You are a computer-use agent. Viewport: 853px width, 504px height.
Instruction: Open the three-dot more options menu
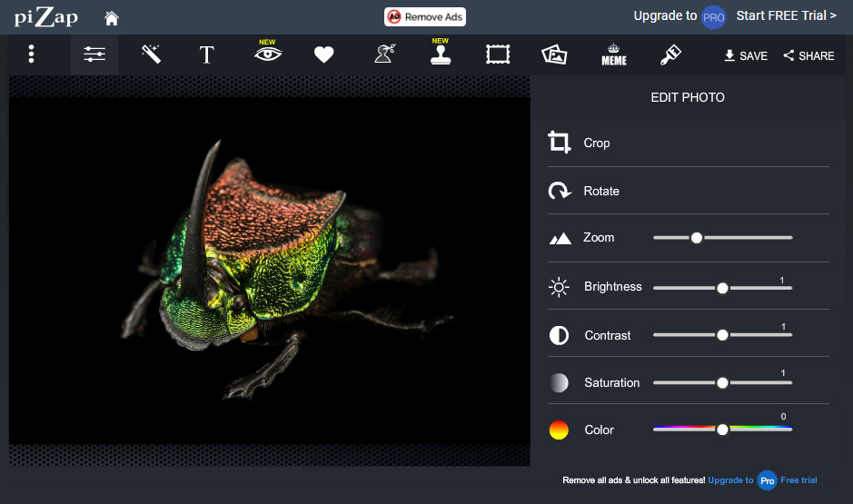31,54
